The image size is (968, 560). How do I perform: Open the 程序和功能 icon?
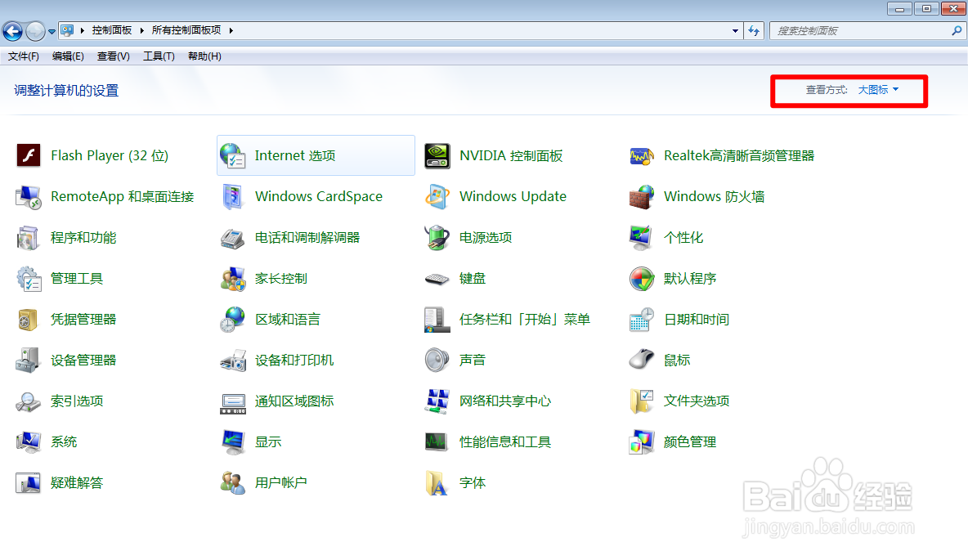29,238
